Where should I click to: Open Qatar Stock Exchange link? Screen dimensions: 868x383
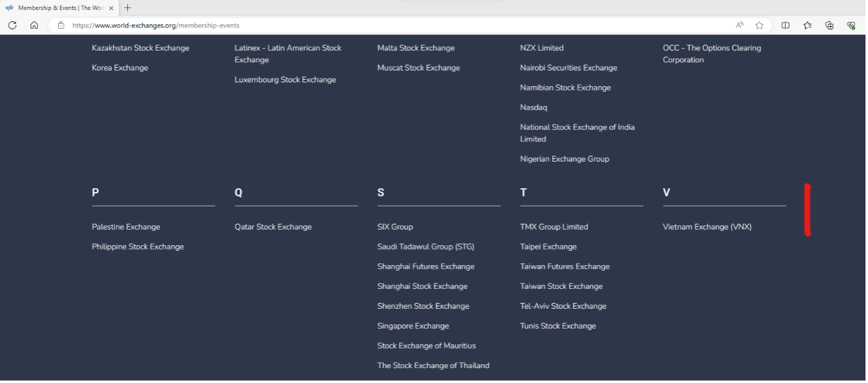click(273, 227)
